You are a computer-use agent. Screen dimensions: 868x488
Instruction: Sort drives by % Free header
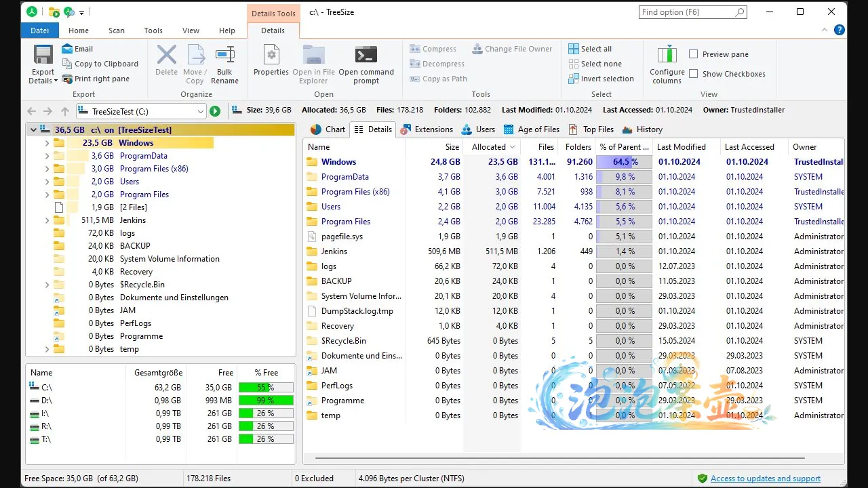point(267,373)
